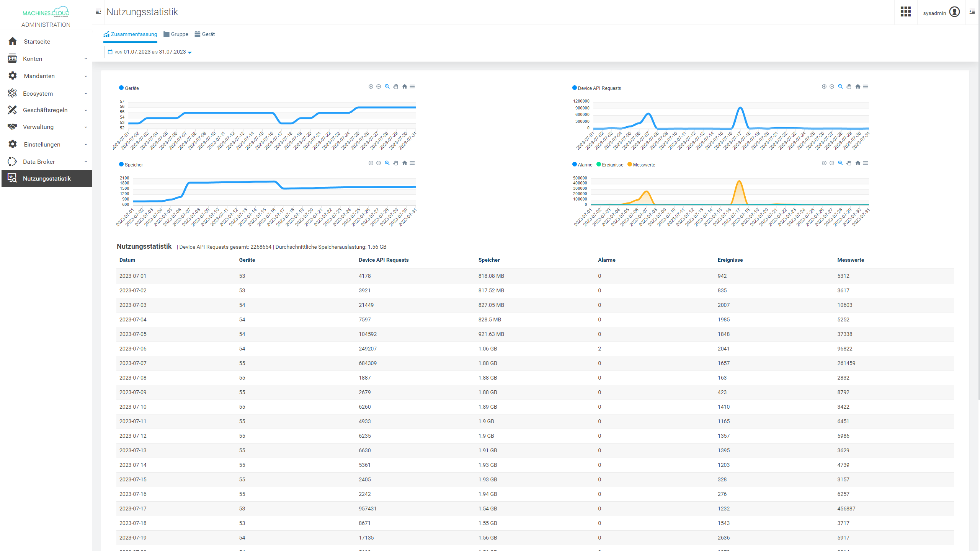
Task: Go to Startseite in sidebar
Action: pyautogui.click(x=37, y=41)
